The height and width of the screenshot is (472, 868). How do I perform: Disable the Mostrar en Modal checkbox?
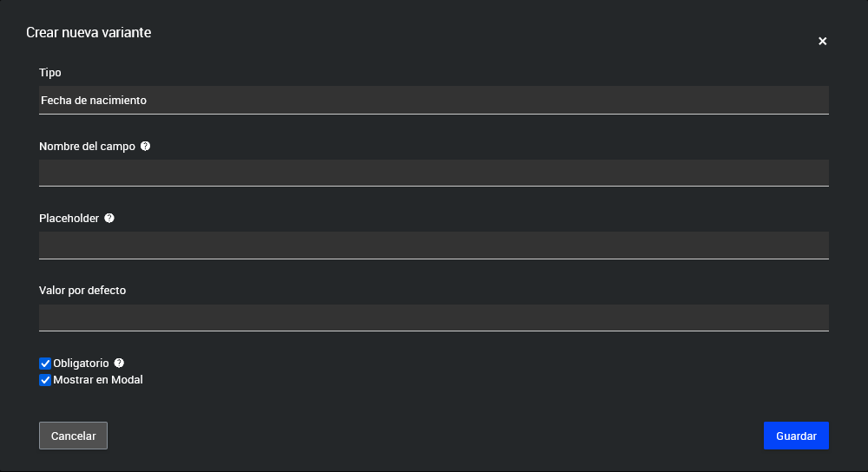pos(46,380)
